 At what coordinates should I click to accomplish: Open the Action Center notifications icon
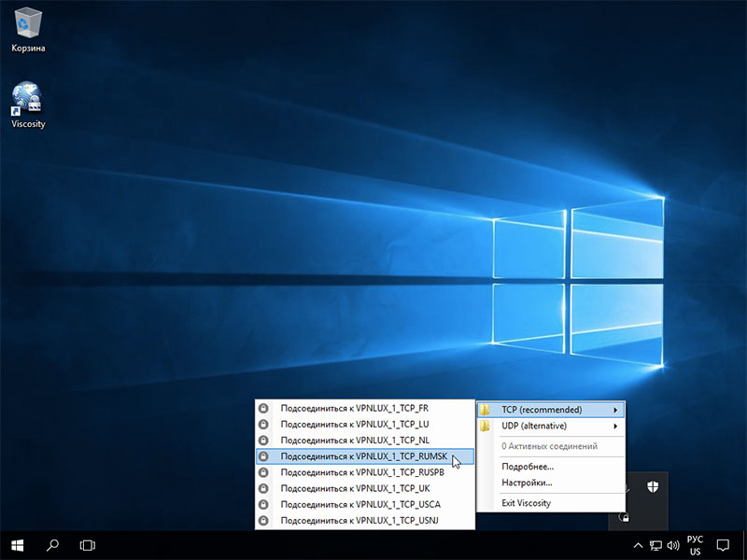point(723,545)
